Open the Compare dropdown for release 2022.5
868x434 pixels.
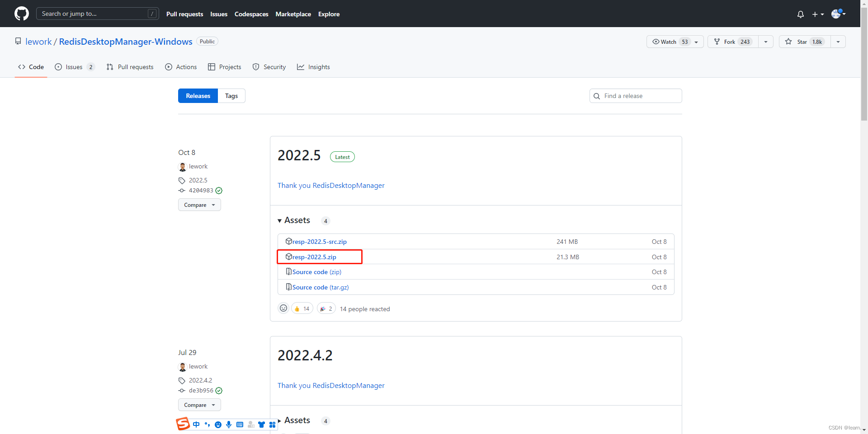(199, 205)
